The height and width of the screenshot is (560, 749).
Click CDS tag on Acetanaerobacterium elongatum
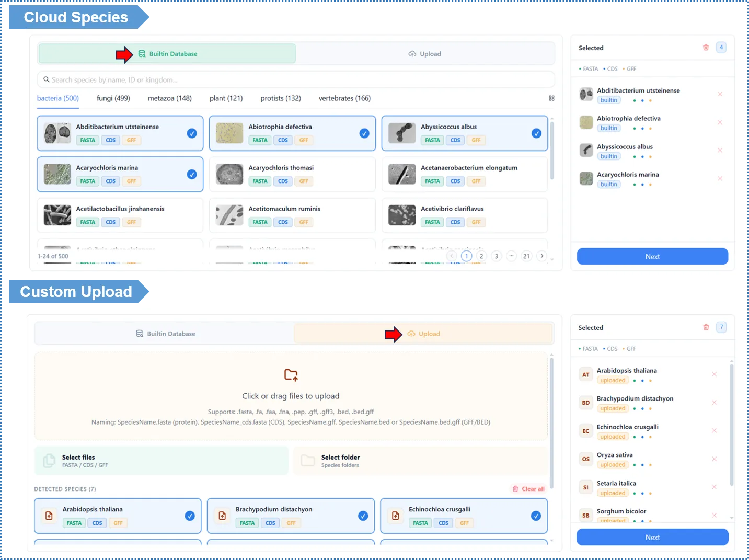click(x=455, y=181)
